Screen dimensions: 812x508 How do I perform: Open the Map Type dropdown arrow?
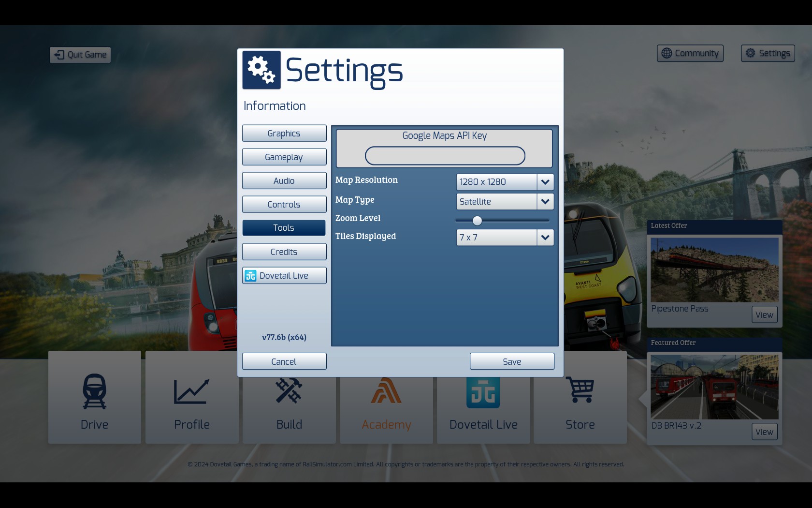[x=545, y=202]
